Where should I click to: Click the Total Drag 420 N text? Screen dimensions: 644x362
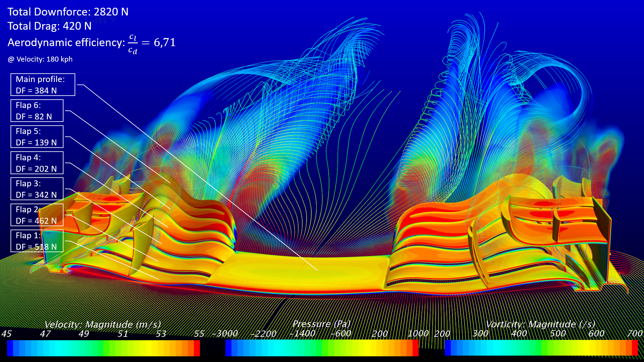point(50,26)
